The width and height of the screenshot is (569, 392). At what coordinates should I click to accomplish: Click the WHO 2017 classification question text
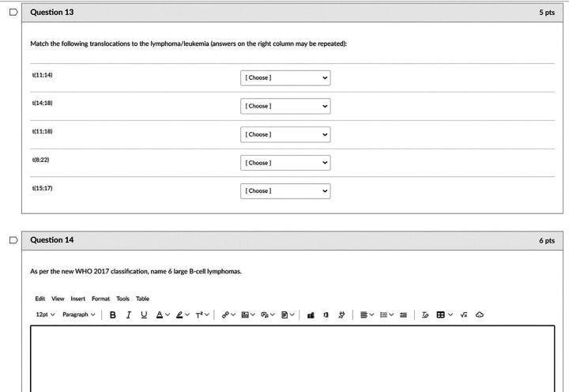pos(136,271)
